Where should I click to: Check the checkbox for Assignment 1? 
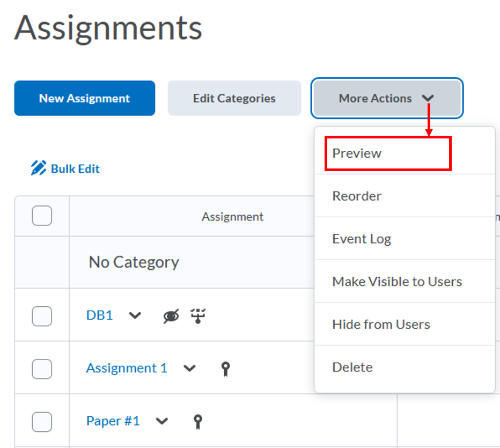click(x=42, y=369)
